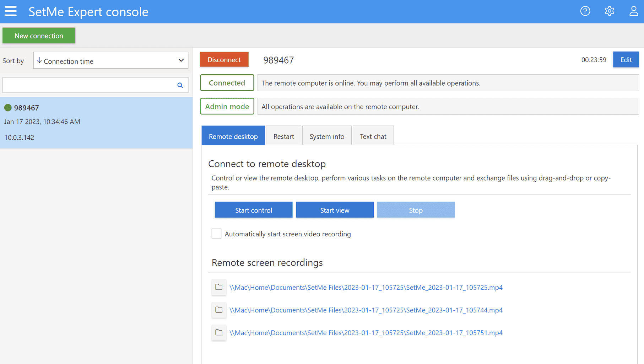Image resolution: width=644 pixels, height=364 pixels.
Task: Open settings gear icon
Action: tap(609, 11)
